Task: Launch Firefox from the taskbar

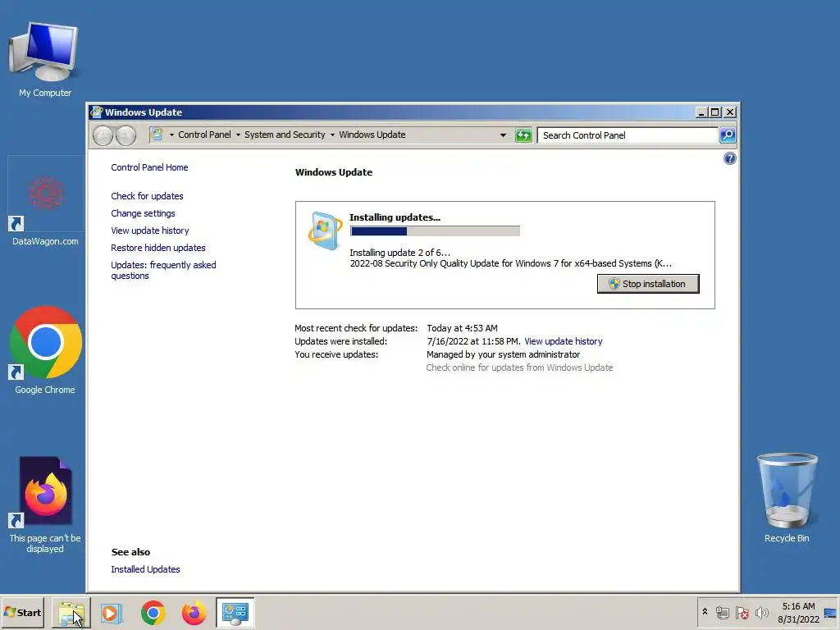Action: tap(194, 613)
